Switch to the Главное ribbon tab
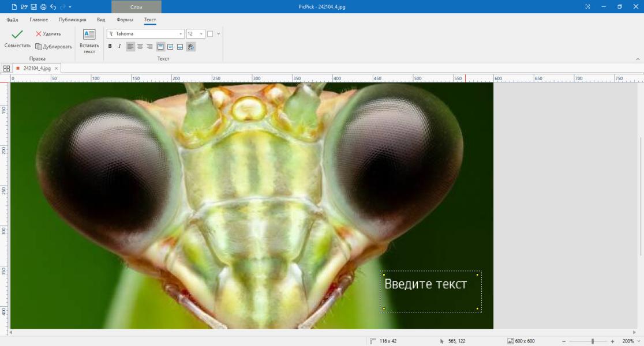 pos(39,20)
